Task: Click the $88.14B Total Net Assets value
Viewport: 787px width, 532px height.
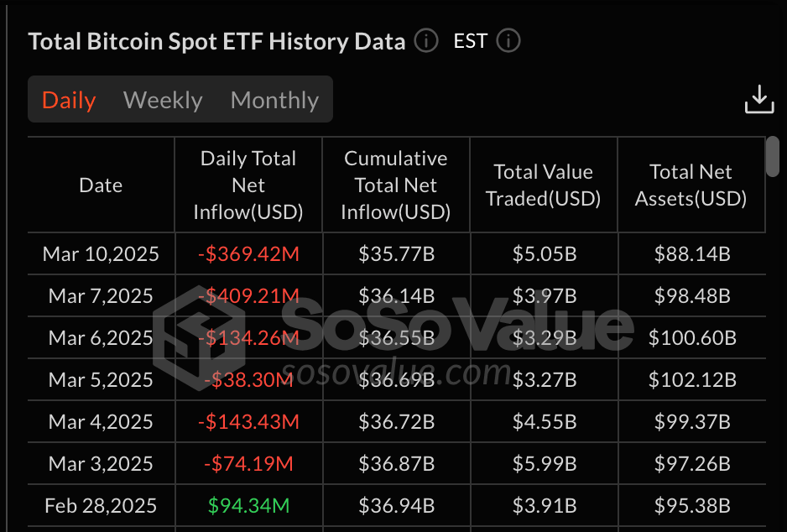Action: pos(691,253)
